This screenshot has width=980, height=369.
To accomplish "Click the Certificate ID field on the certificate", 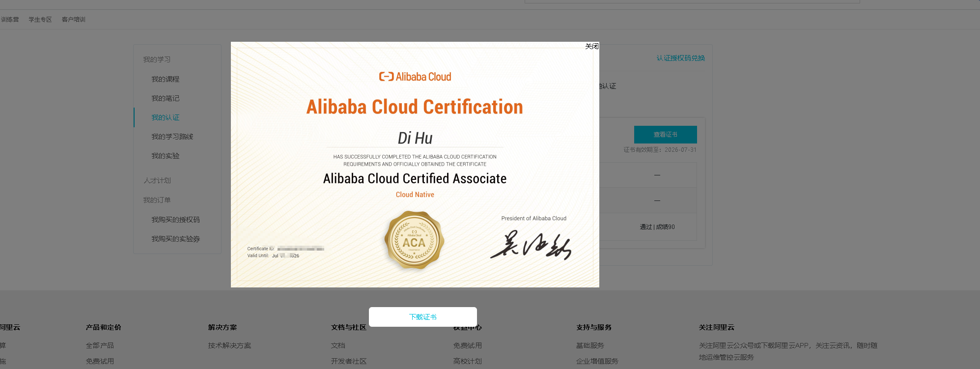I will click(285, 249).
